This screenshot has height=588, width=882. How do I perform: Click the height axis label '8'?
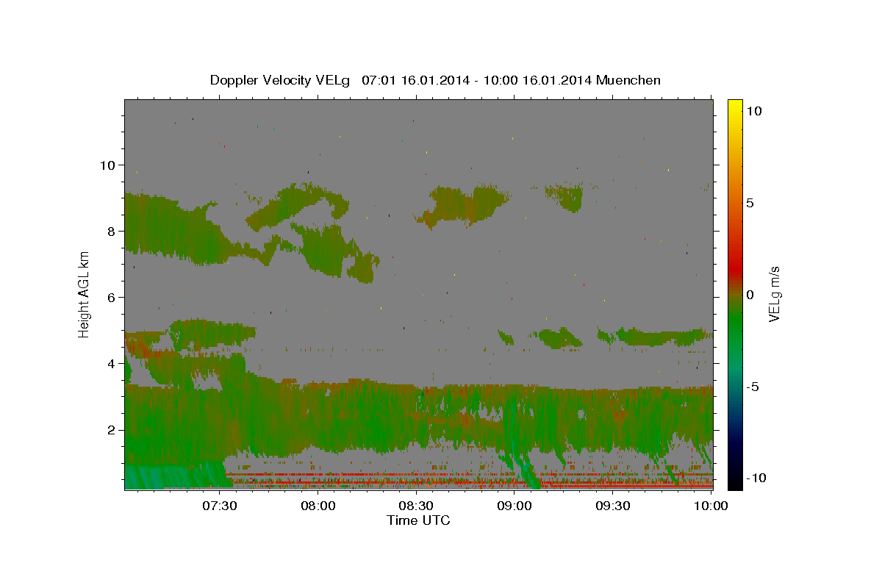pos(110,231)
